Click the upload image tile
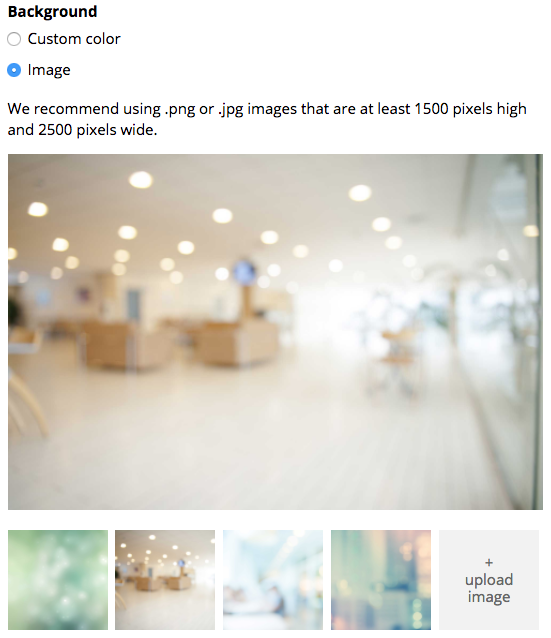Screen dimensions: 551x638 pos(489,580)
